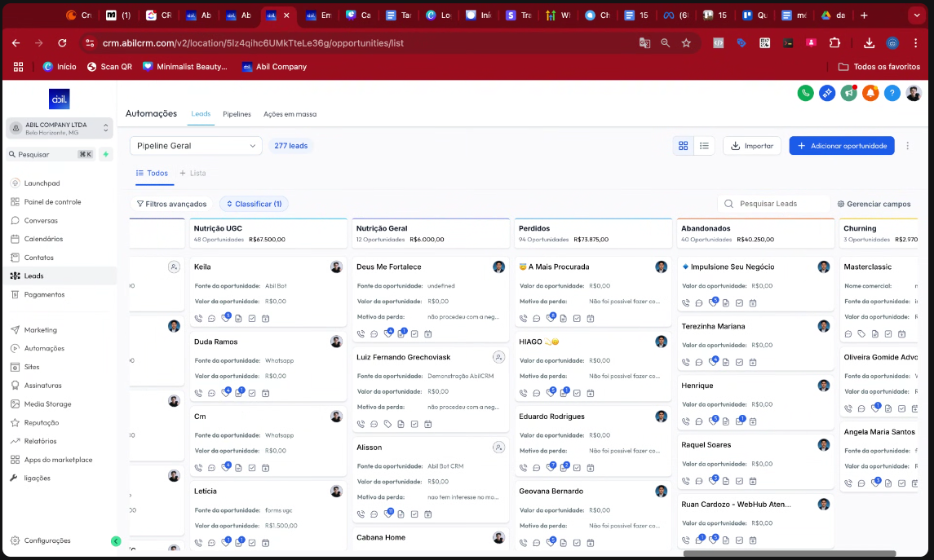Click the blue help question mark icon
Screen dimensions: 934x560
(x=892, y=93)
